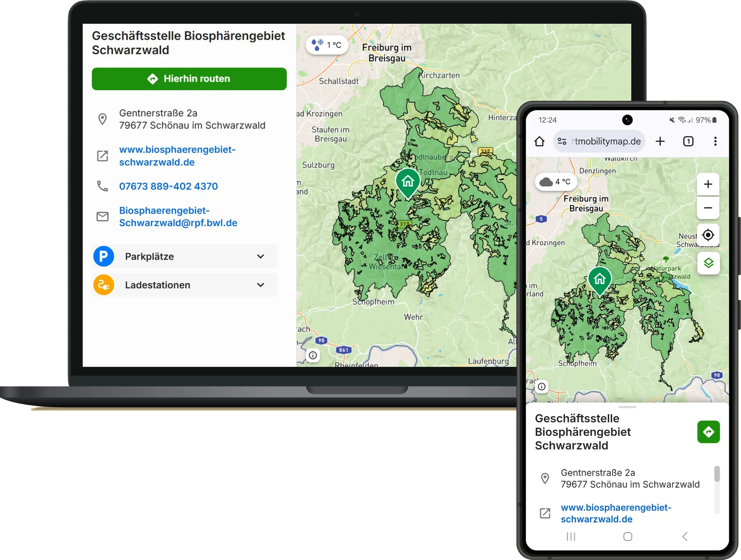This screenshot has height=560, width=741.
Task: Click the phone handset icon
Action: [x=102, y=186]
